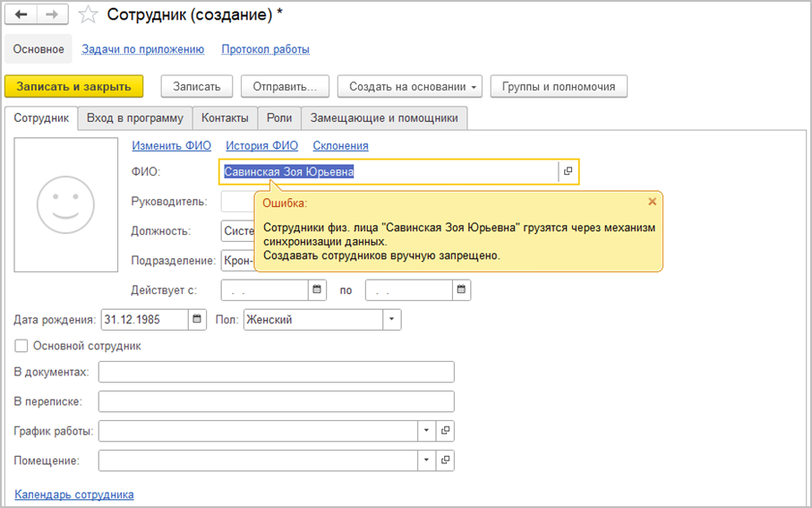Enable the Основной сотрудник checkbox
This screenshot has width=812, height=508.
(21, 346)
